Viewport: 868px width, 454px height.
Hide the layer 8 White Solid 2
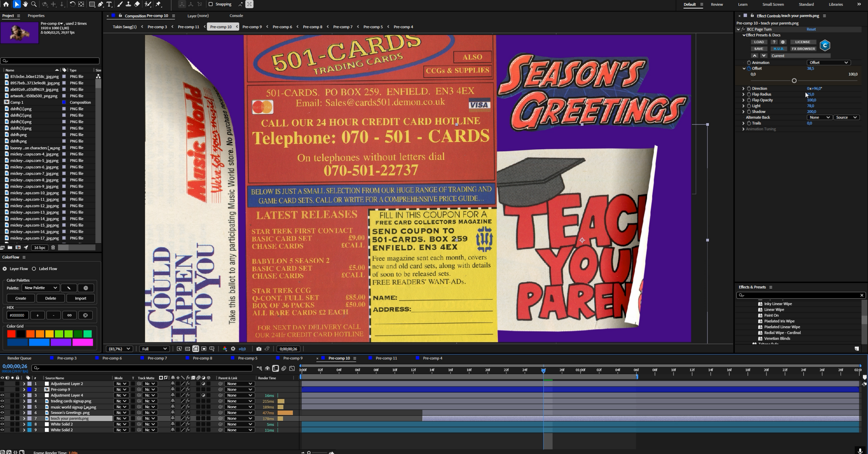coord(2,424)
